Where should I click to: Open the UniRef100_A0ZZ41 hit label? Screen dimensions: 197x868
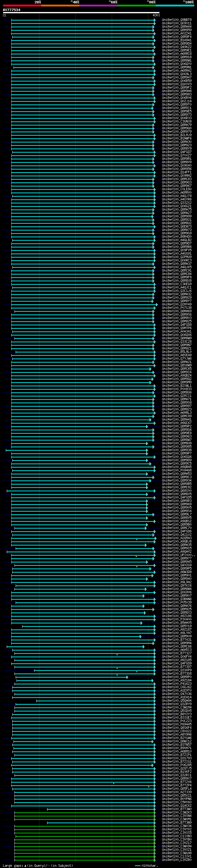click(176, 33)
